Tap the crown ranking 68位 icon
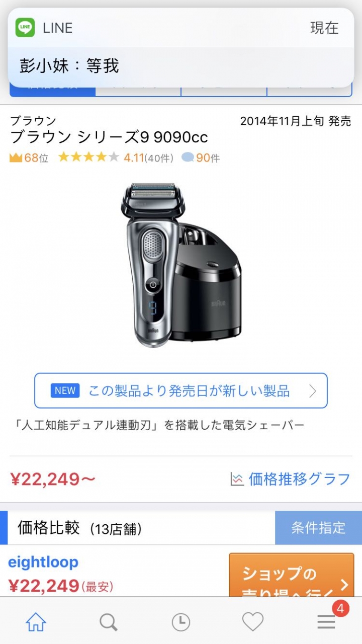The width and height of the screenshot is (362, 644). (16, 158)
